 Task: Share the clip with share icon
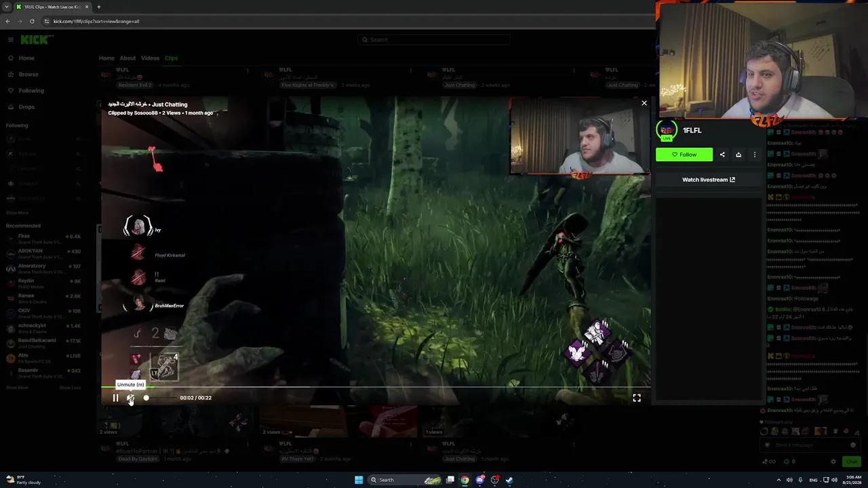pyautogui.click(x=722, y=155)
